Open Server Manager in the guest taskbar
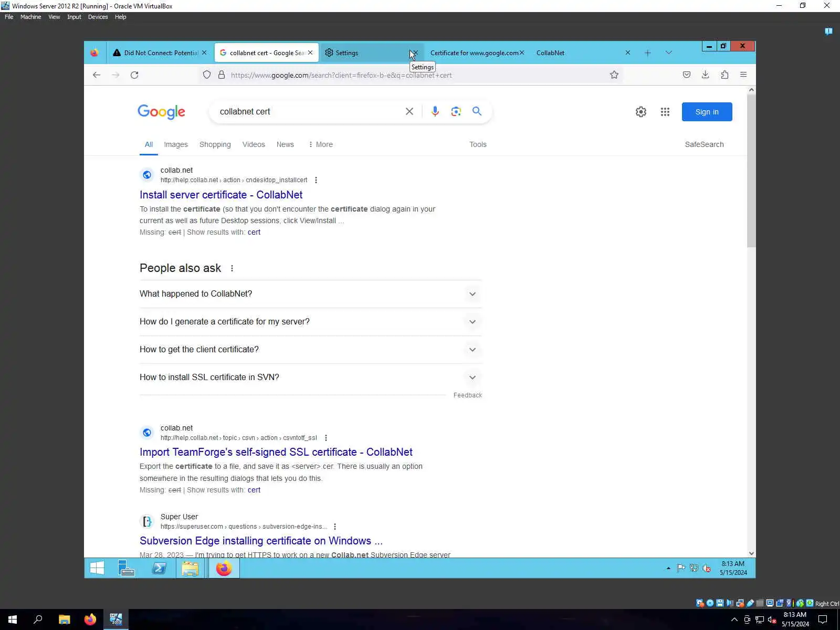 click(127, 568)
